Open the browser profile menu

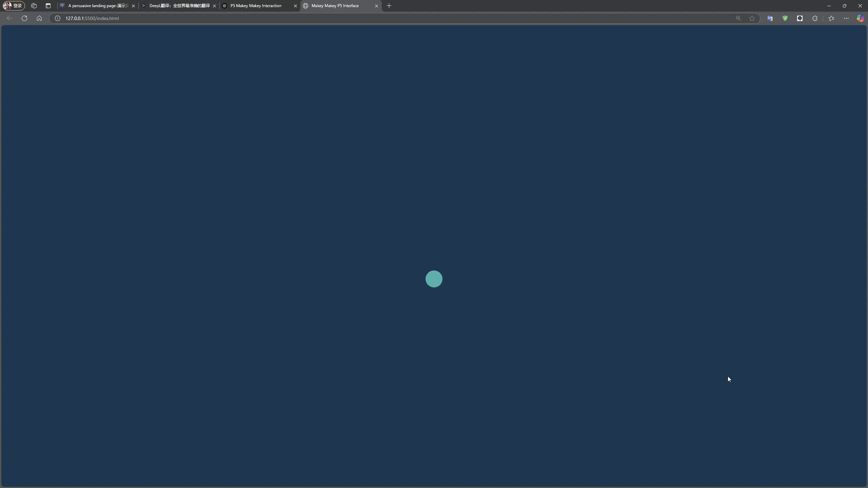pyautogui.click(x=13, y=6)
